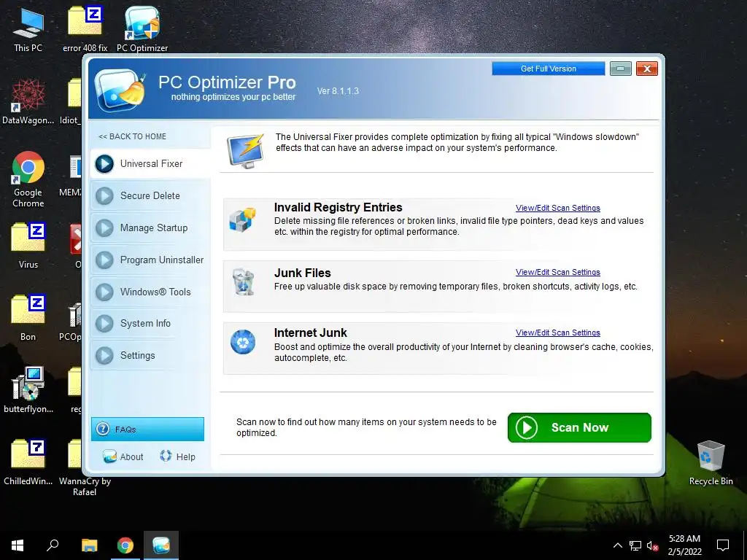Open the About link

[x=123, y=456]
